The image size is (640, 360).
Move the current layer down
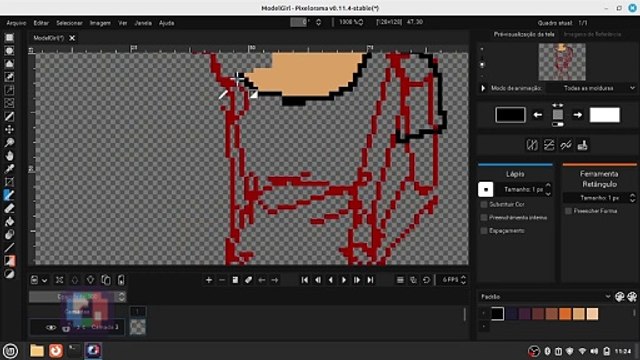click(90, 280)
